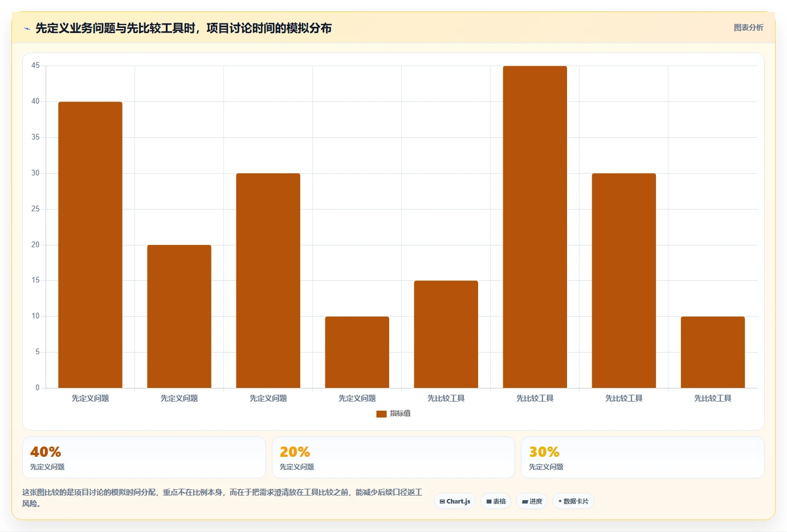Click the y-axis tick label 5
This screenshot has width=787, height=532.
pyautogui.click(x=38, y=352)
